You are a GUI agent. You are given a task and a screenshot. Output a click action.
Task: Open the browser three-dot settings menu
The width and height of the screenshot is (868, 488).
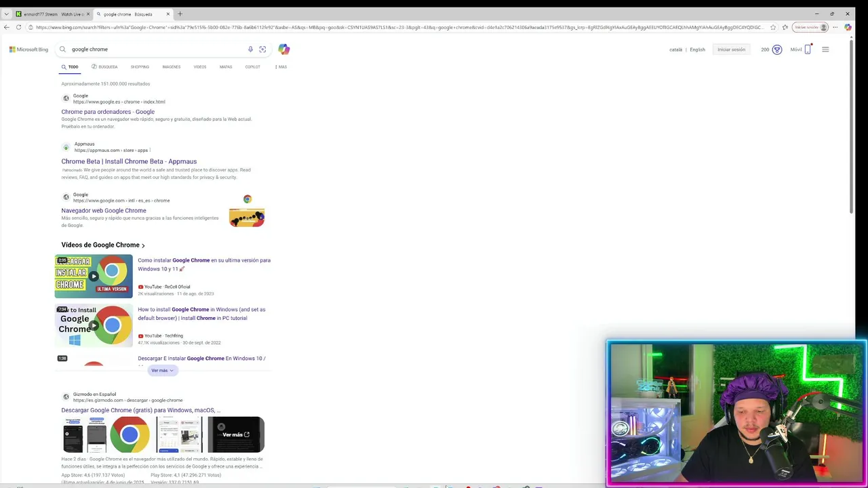835,27
